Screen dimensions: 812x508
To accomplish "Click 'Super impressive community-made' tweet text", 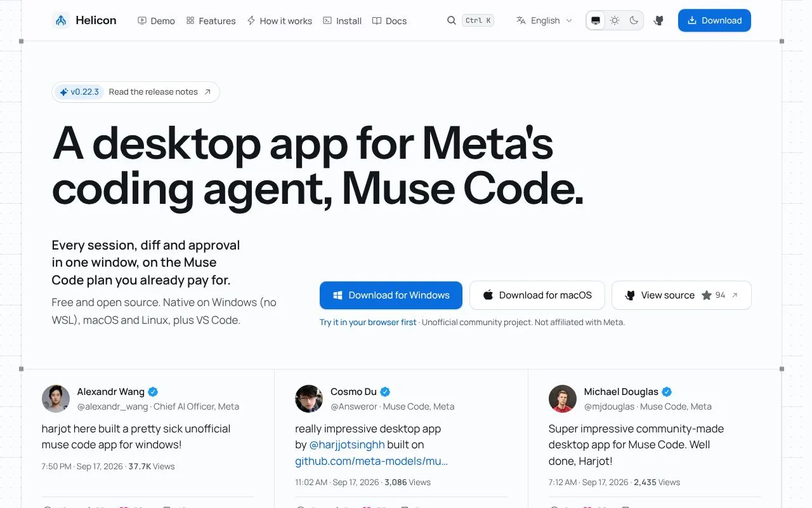I will [636, 444].
